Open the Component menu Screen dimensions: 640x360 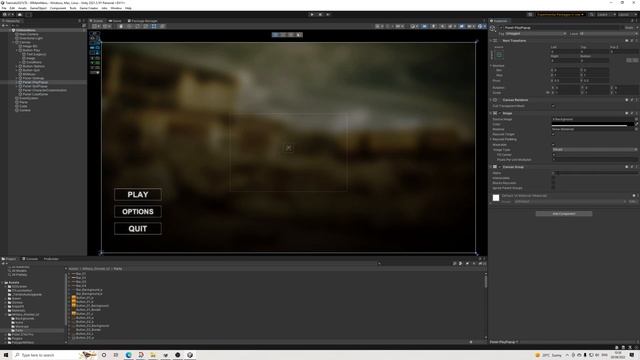pyautogui.click(x=58, y=8)
